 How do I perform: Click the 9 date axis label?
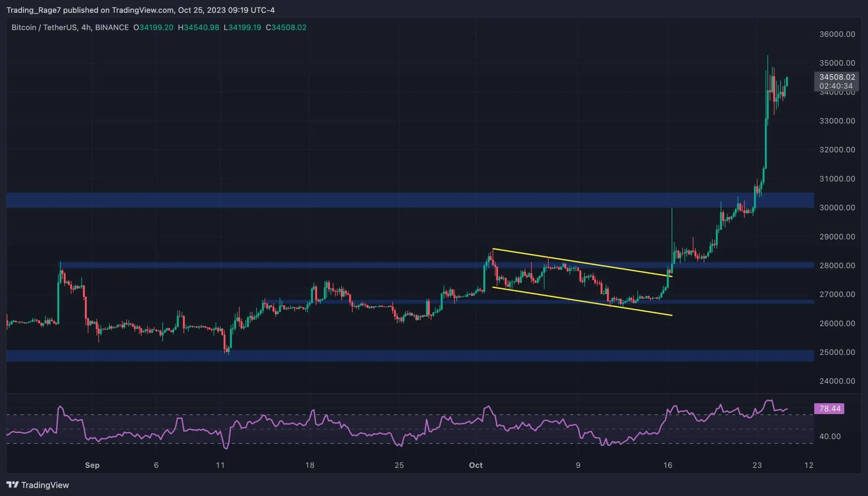pyautogui.click(x=578, y=465)
